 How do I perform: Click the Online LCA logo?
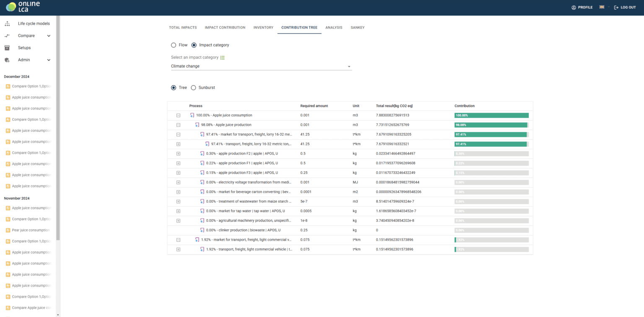pyautogui.click(x=23, y=7)
